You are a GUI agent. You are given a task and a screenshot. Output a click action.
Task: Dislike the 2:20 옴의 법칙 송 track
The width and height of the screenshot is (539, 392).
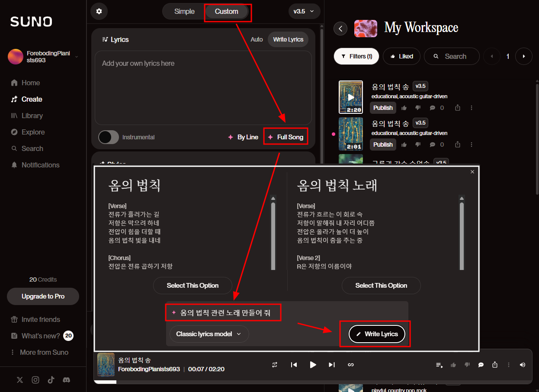[x=417, y=108]
